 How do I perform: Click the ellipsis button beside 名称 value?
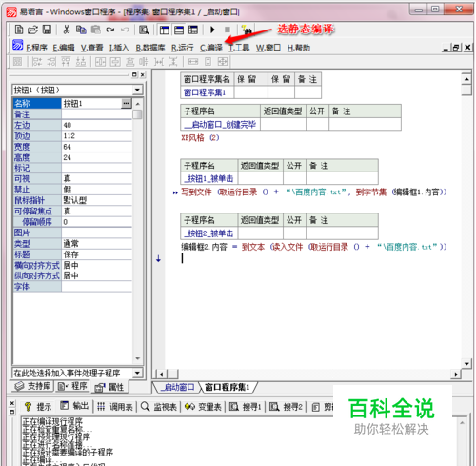[127, 103]
